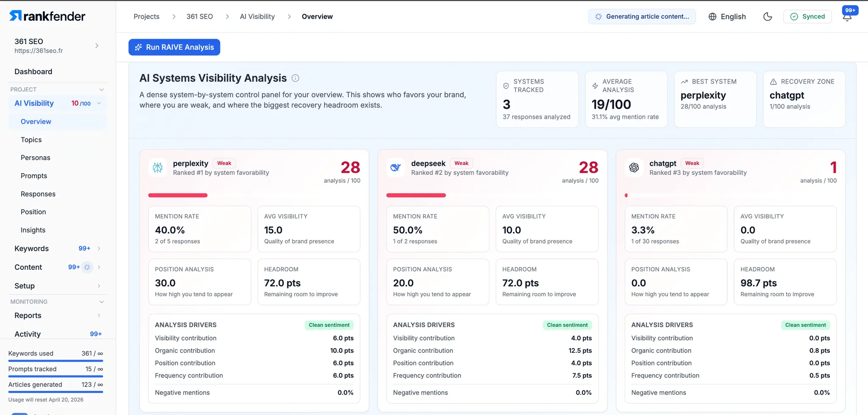Open the Personas section

pos(36,157)
